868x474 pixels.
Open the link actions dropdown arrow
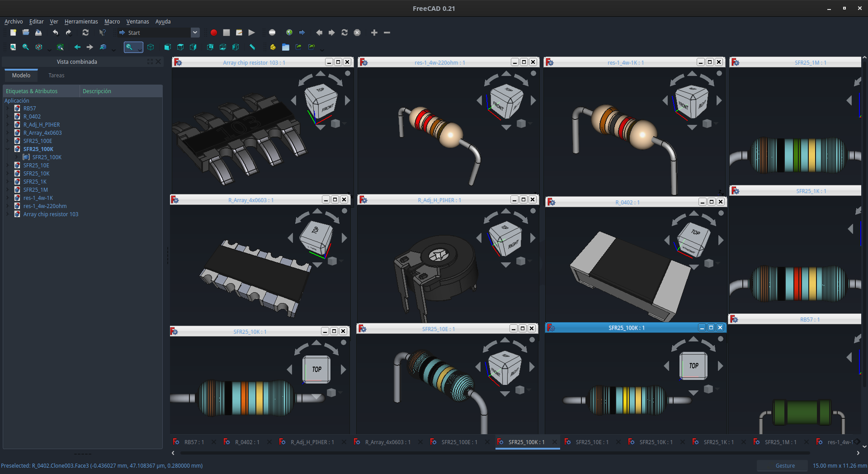point(322,49)
